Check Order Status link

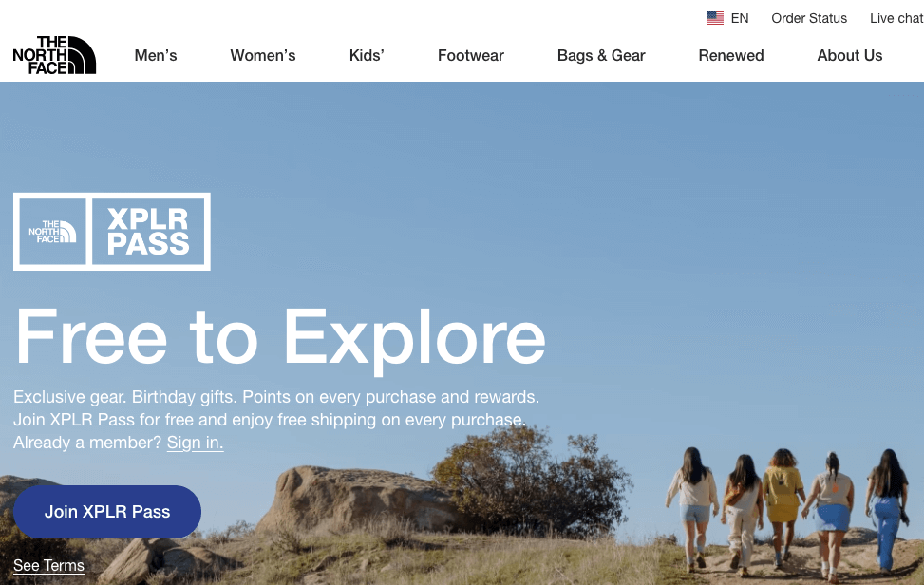click(x=809, y=18)
